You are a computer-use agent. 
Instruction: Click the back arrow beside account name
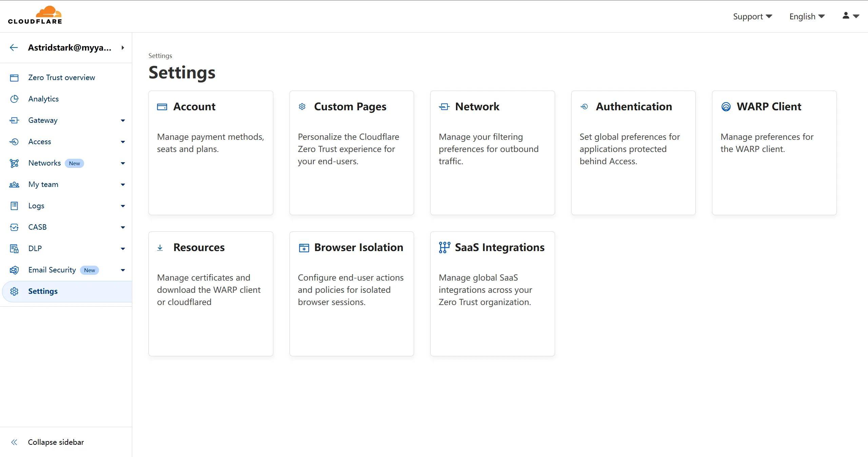[x=14, y=47]
